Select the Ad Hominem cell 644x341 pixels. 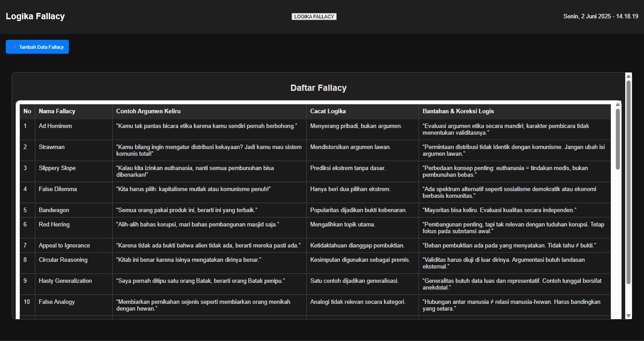tap(74, 129)
